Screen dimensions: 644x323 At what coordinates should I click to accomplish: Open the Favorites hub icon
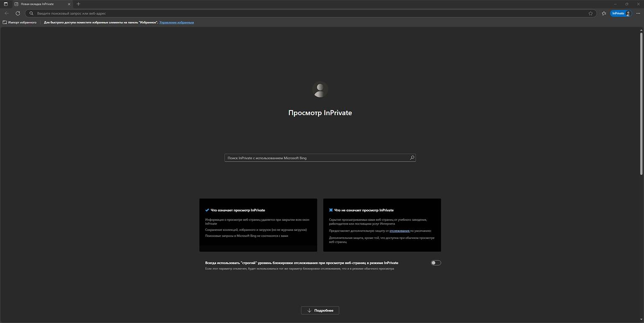click(604, 13)
